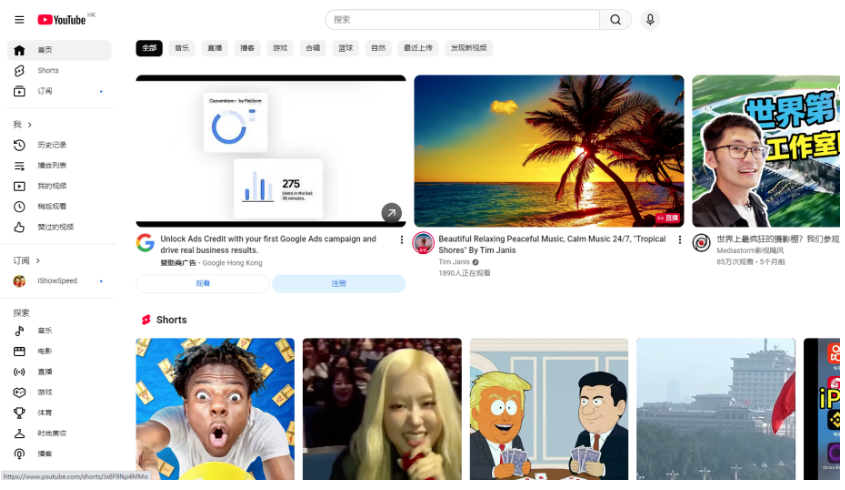The height and width of the screenshot is (490, 845).
Task: Click the 观看 button under the ad
Action: 203,284
